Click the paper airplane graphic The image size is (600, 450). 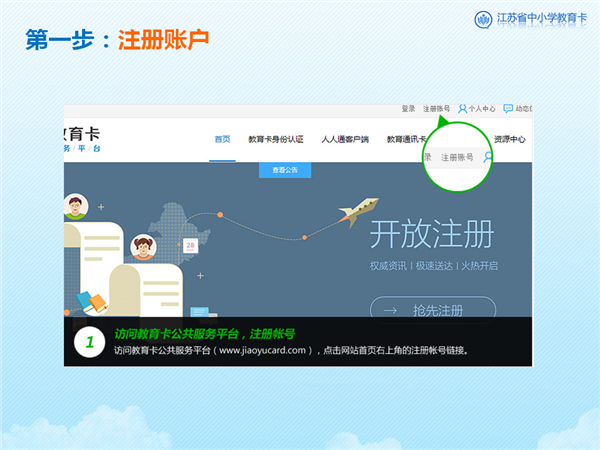[358, 212]
